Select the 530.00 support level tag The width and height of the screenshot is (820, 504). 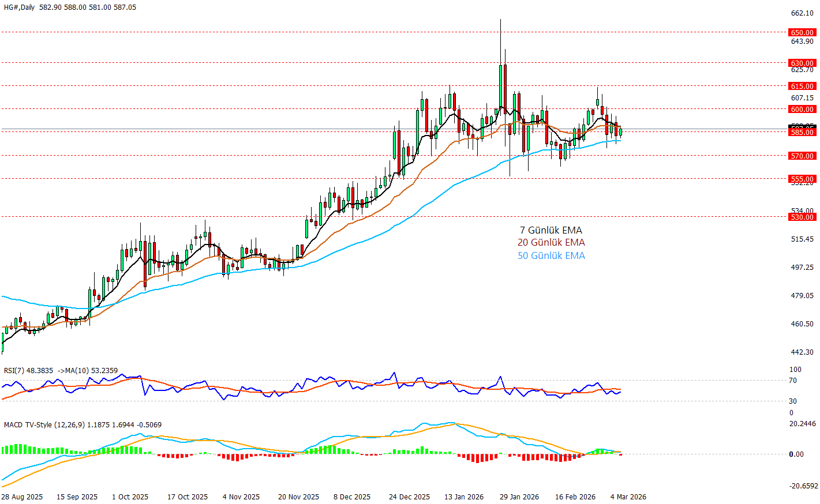click(x=802, y=217)
